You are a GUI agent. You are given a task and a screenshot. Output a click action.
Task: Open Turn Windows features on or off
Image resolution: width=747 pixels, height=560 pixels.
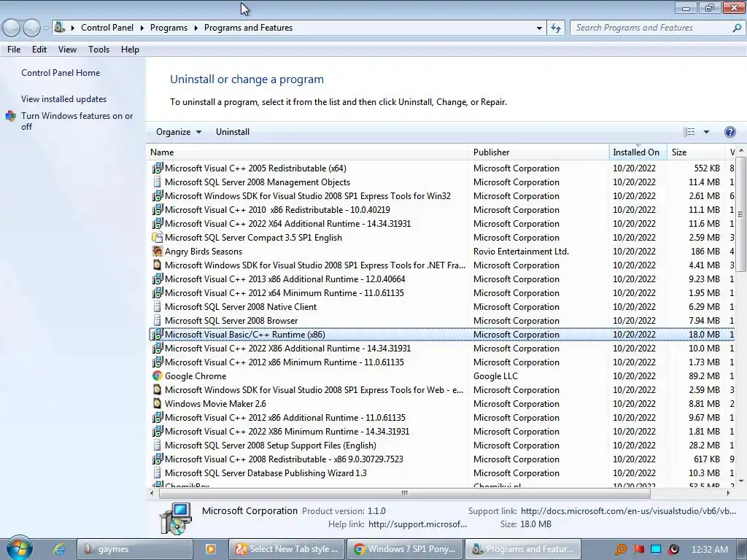click(77, 121)
